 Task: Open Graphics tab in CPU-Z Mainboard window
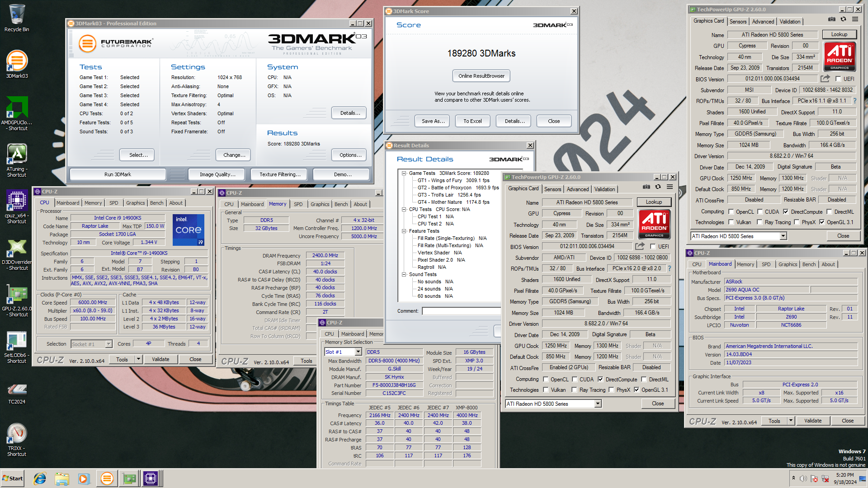tap(788, 264)
